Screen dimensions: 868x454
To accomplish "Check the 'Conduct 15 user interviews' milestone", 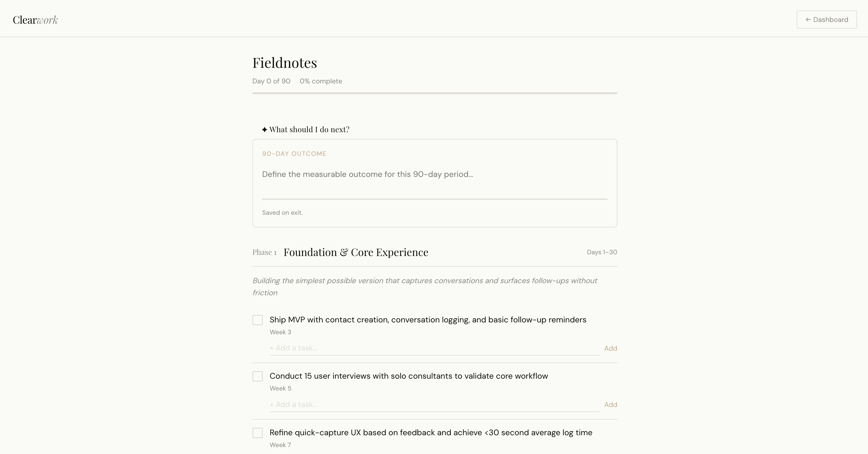I will (x=258, y=376).
